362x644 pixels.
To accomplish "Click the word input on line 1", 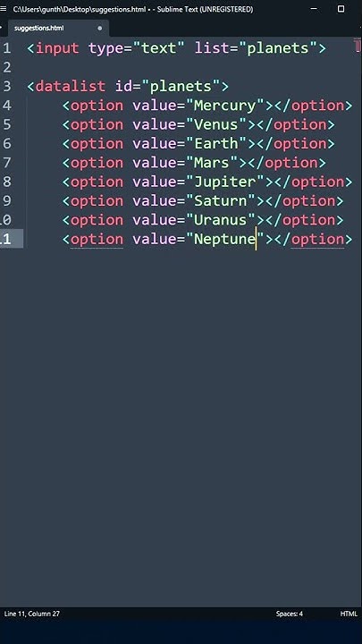I will [57, 48].
